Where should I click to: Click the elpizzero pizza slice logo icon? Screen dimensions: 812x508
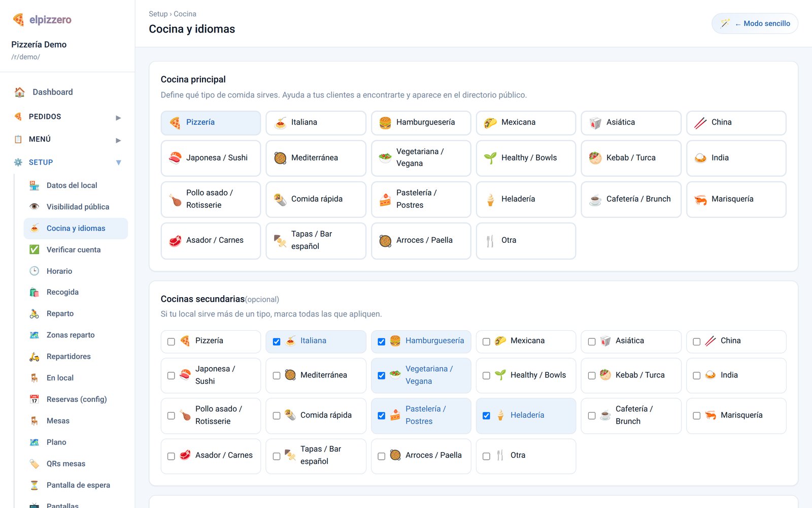pyautogui.click(x=18, y=20)
